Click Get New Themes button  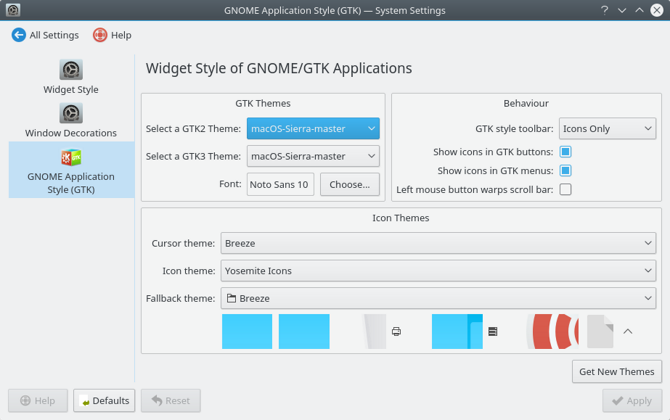(617, 372)
